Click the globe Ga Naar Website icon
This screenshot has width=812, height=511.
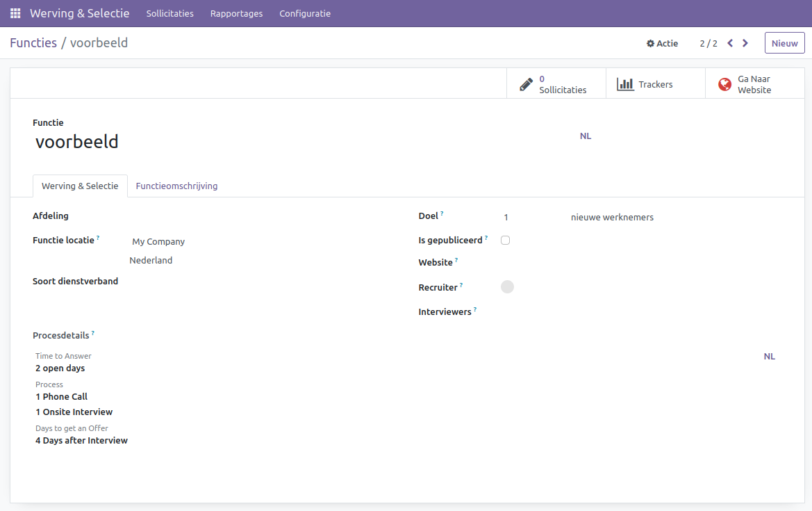tap(724, 84)
